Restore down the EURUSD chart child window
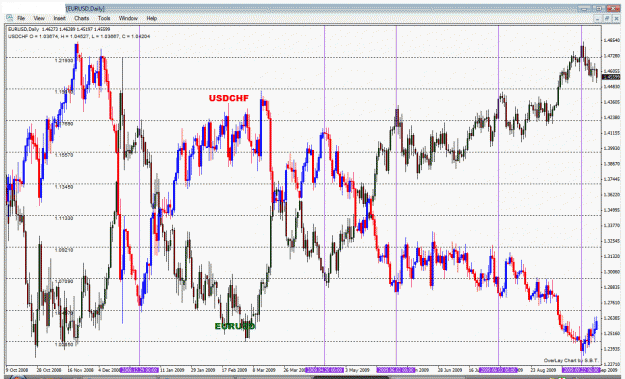 pos(607,19)
